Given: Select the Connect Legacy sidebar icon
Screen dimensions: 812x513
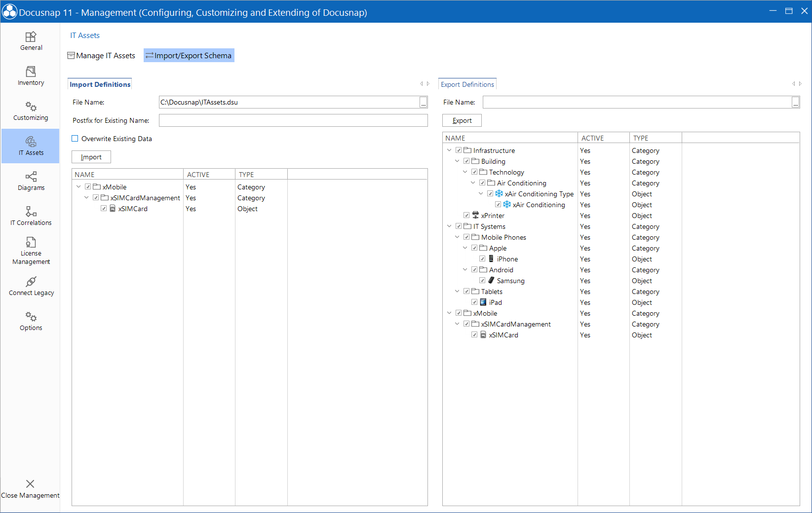Looking at the screenshot, I should 31,286.
